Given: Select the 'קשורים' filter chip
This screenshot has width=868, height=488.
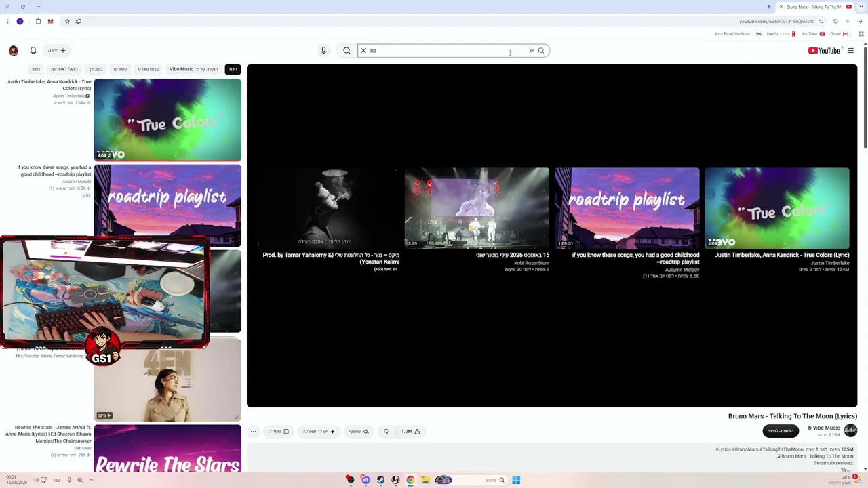Looking at the screenshot, I should click(x=120, y=69).
